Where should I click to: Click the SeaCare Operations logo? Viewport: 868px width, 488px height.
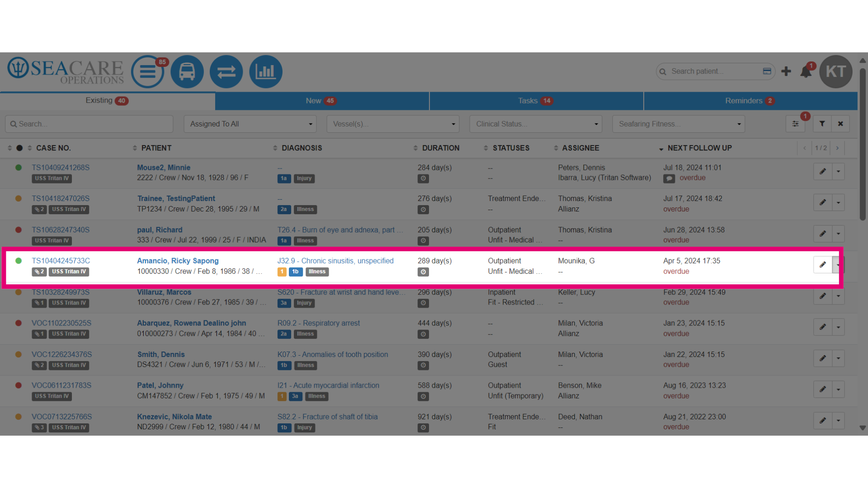(66, 71)
